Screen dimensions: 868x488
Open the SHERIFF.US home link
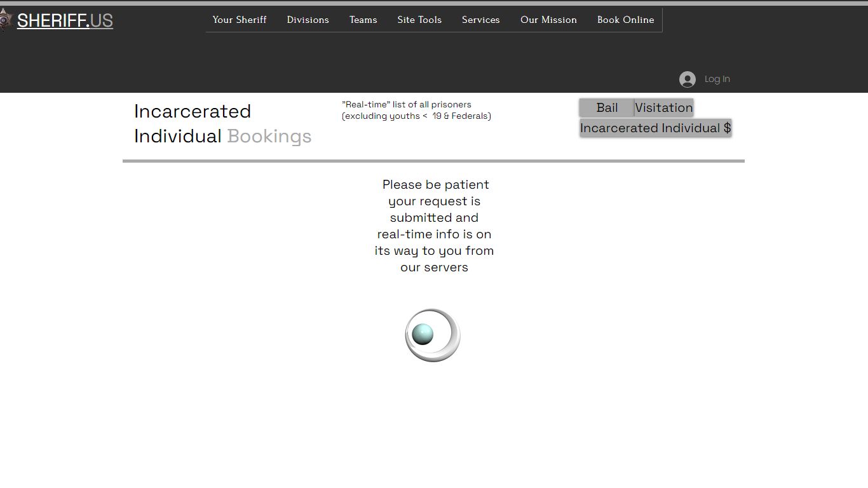(65, 20)
